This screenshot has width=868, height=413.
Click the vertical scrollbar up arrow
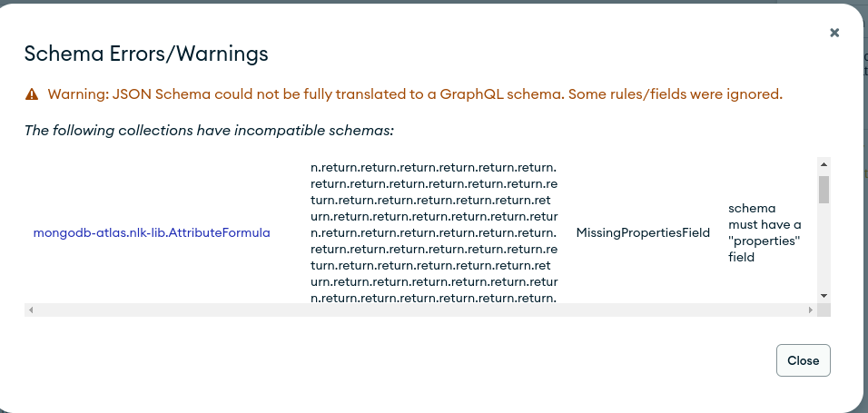click(x=824, y=165)
